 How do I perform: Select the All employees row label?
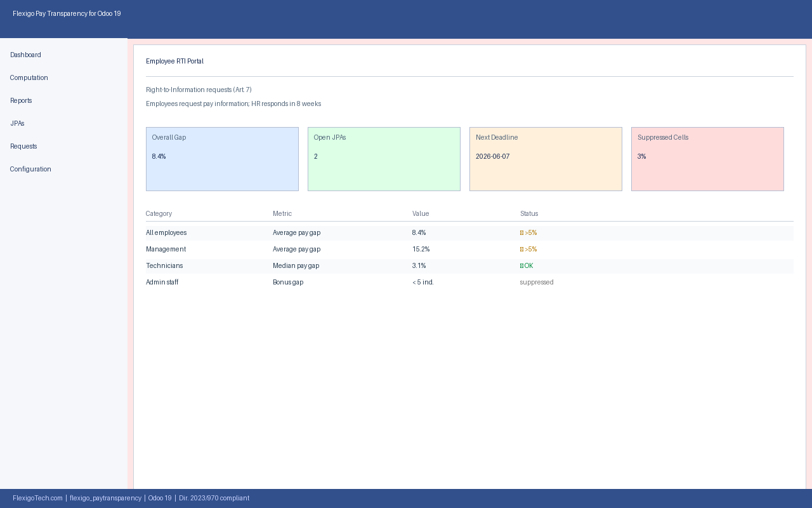[x=166, y=233]
